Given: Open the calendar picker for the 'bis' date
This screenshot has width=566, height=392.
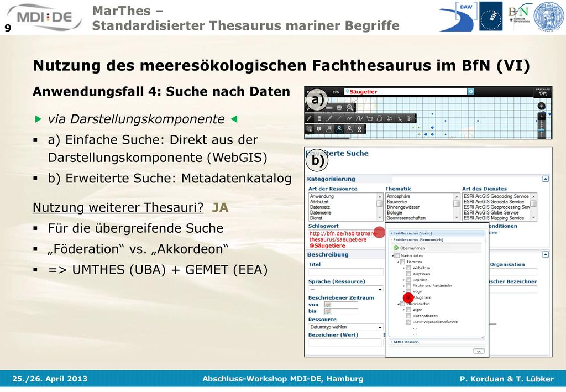Looking at the screenshot, I should pyautogui.click(x=328, y=311).
